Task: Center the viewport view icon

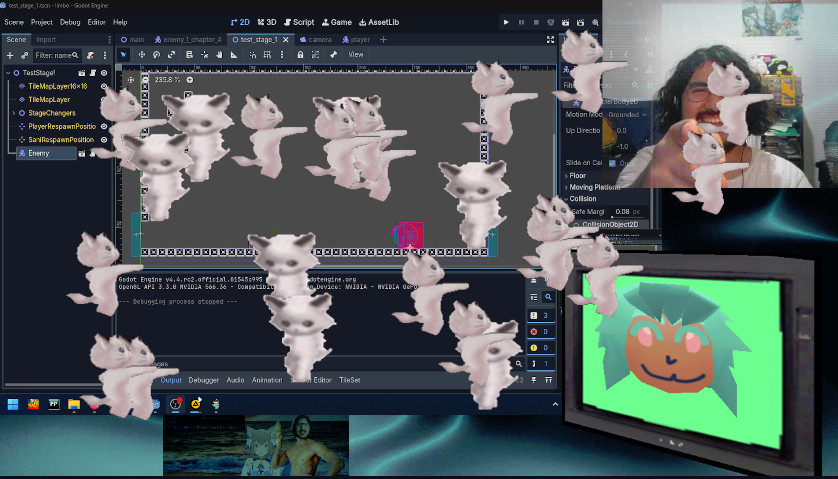Action: (x=131, y=80)
